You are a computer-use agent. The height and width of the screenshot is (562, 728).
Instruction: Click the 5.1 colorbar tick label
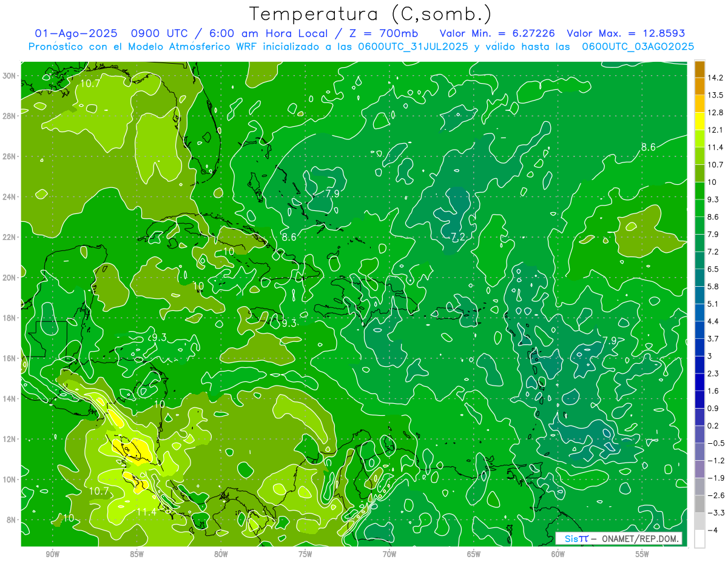(714, 304)
